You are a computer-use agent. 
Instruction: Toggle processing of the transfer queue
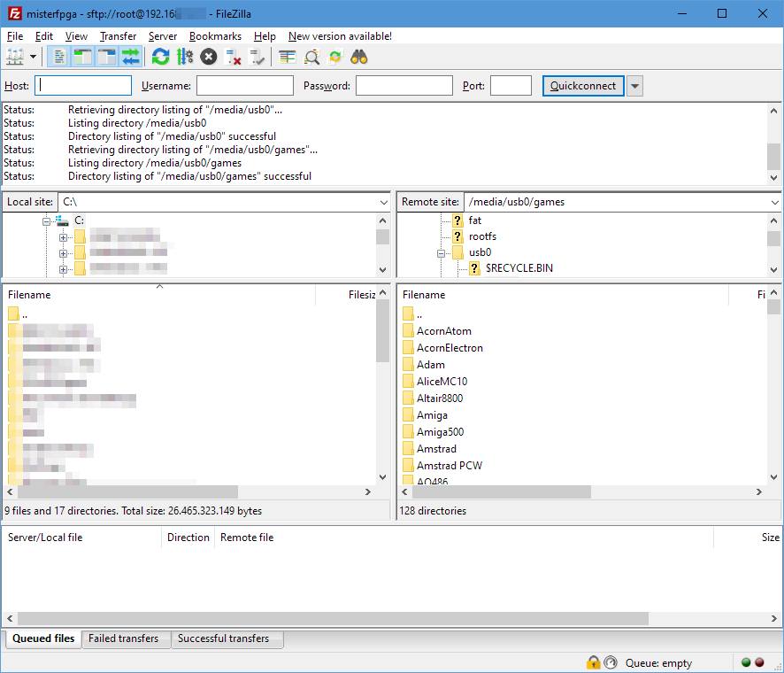click(185, 57)
